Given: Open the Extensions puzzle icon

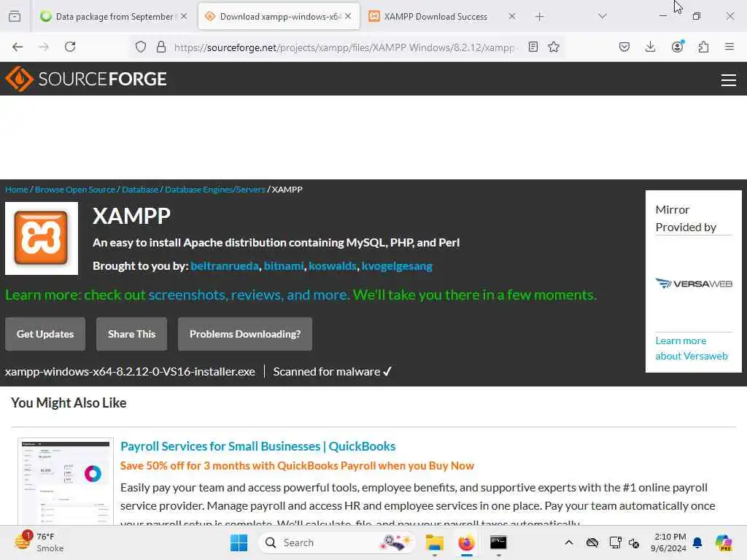Looking at the screenshot, I should pyautogui.click(x=703, y=47).
